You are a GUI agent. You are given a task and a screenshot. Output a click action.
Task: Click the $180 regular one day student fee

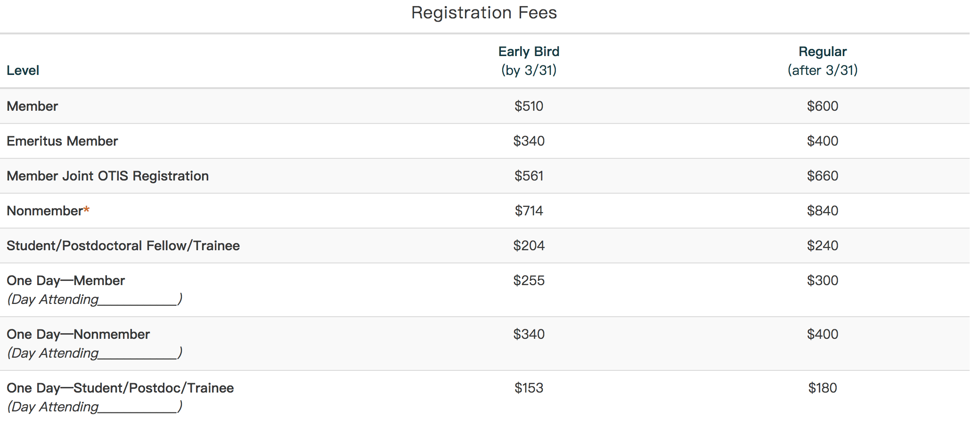pyautogui.click(x=823, y=388)
